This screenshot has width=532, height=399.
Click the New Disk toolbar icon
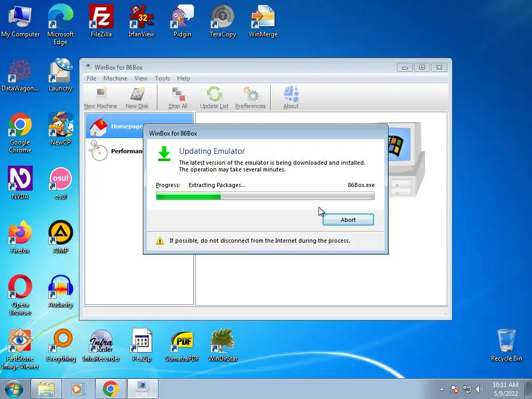(x=137, y=98)
